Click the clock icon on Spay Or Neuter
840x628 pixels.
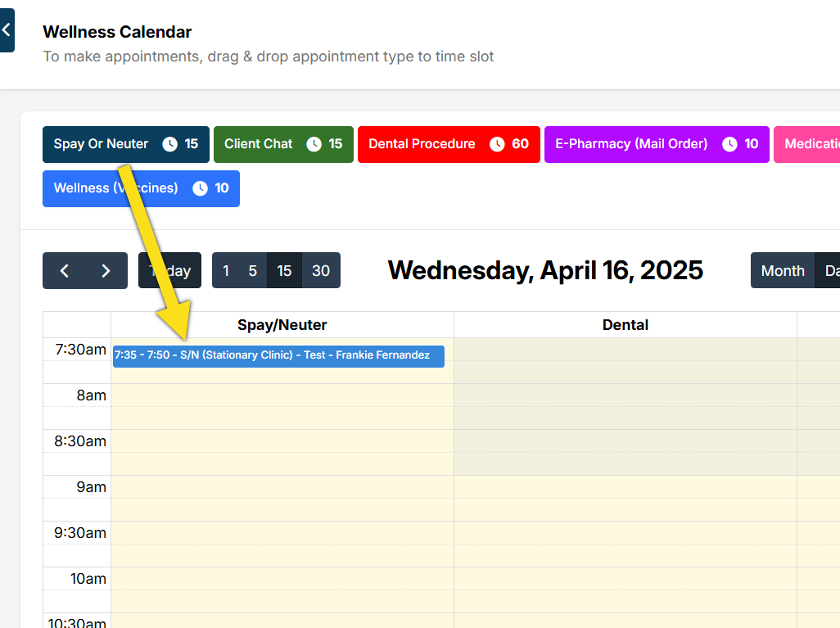point(169,144)
